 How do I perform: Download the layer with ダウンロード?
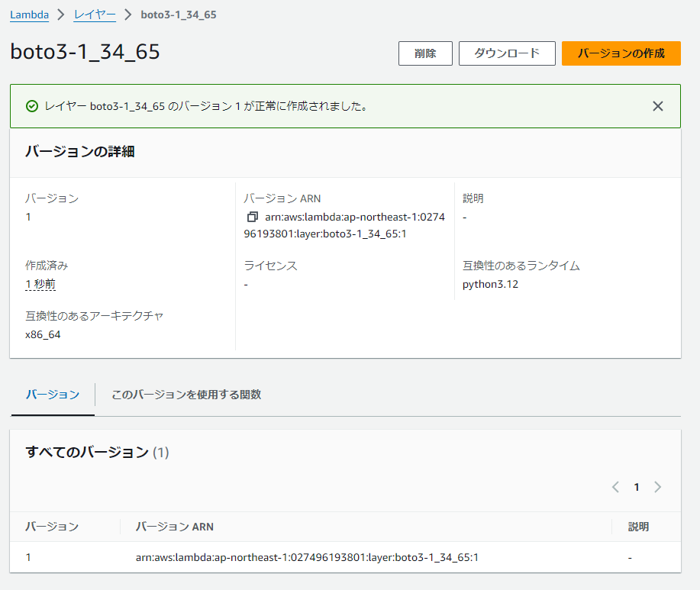coord(506,53)
